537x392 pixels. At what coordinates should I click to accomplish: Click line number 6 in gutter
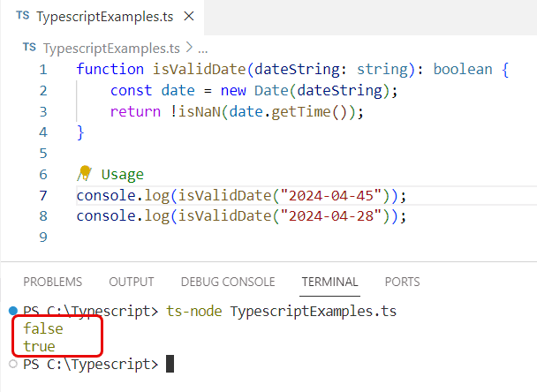(x=43, y=175)
